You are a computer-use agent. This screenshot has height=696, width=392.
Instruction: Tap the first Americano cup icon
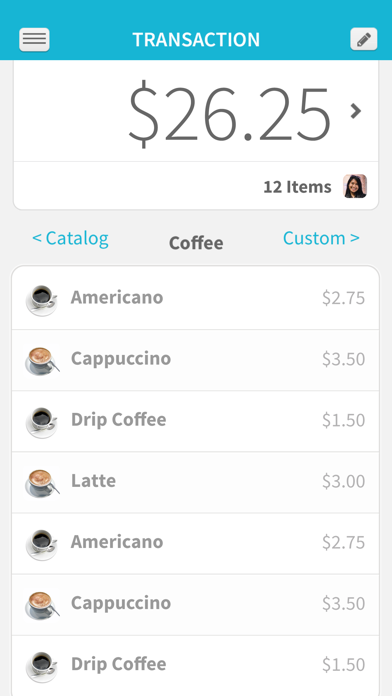42,300
